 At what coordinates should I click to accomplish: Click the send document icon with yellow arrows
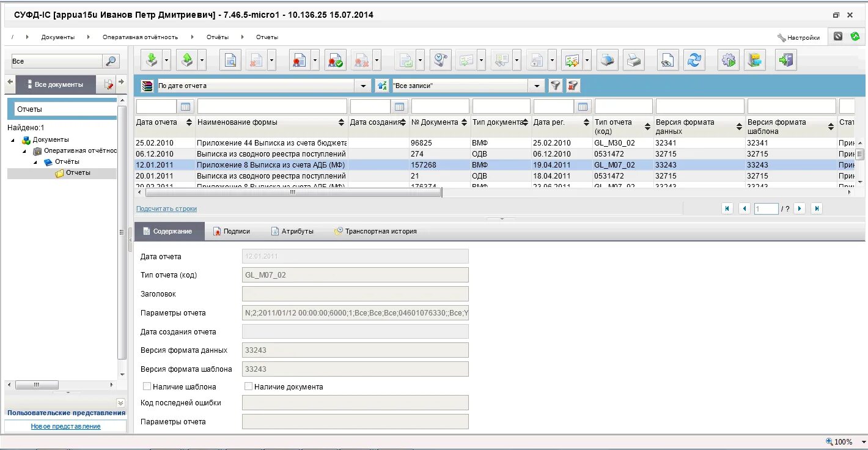(572, 60)
